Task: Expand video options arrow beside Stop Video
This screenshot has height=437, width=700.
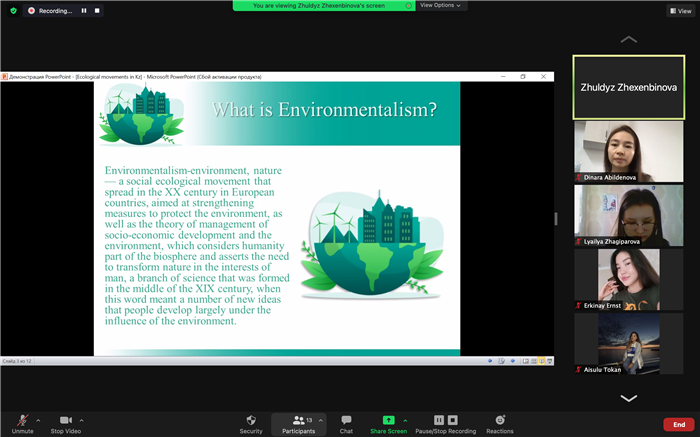Action: tap(81, 420)
